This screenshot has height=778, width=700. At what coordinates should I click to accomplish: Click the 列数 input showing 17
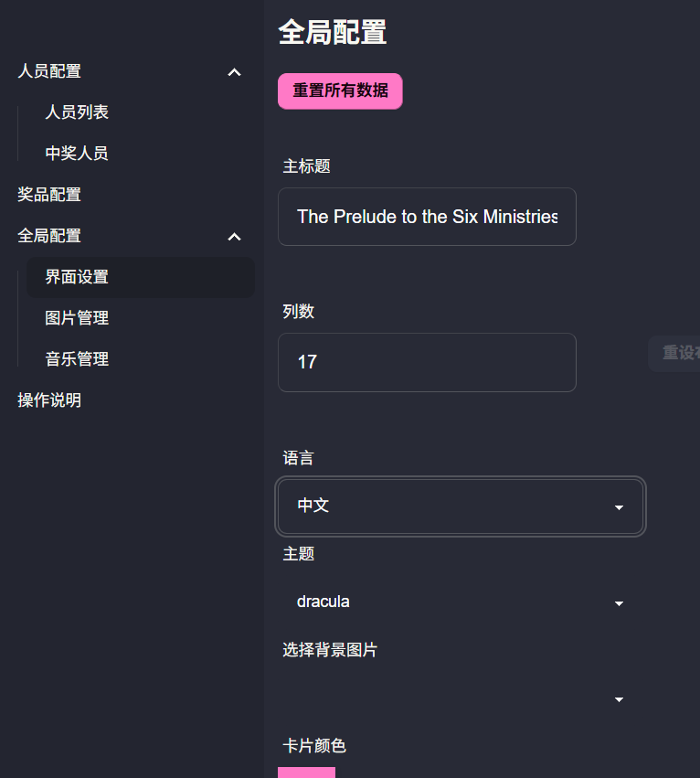point(427,362)
